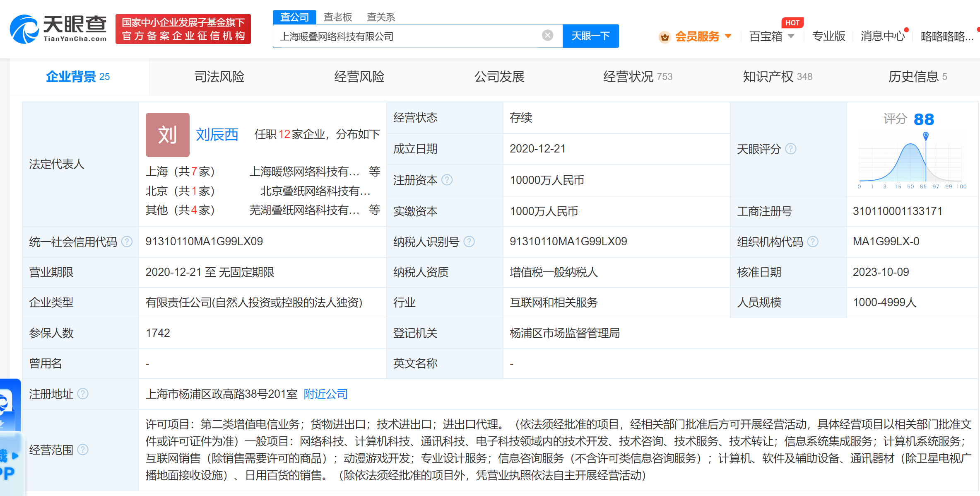Click the help icon next to 天眼评分
980x496 pixels.
coord(791,149)
